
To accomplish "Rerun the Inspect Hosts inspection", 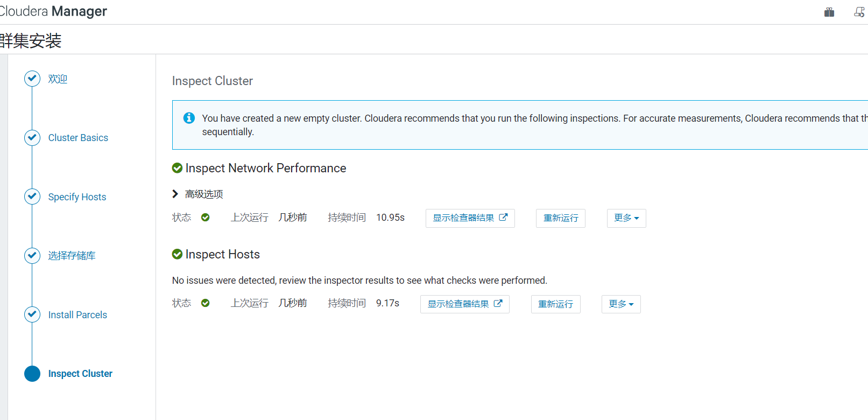I will (x=555, y=304).
